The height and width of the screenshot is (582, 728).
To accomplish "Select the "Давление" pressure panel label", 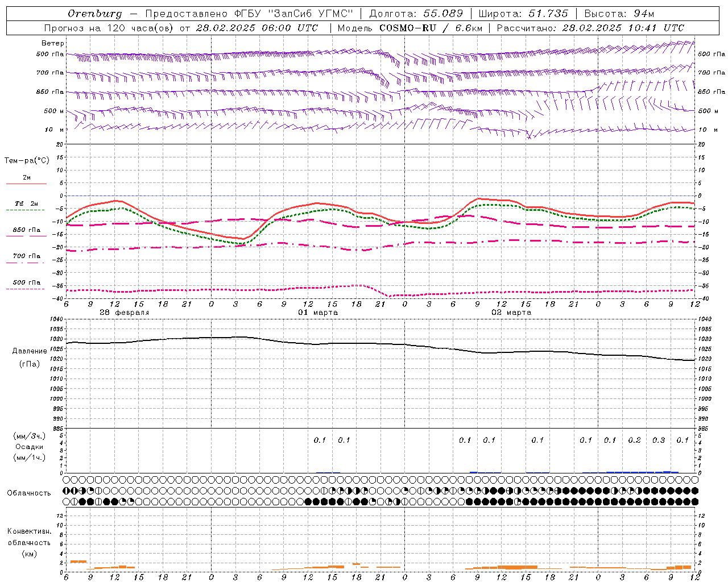I will click(x=30, y=351).
